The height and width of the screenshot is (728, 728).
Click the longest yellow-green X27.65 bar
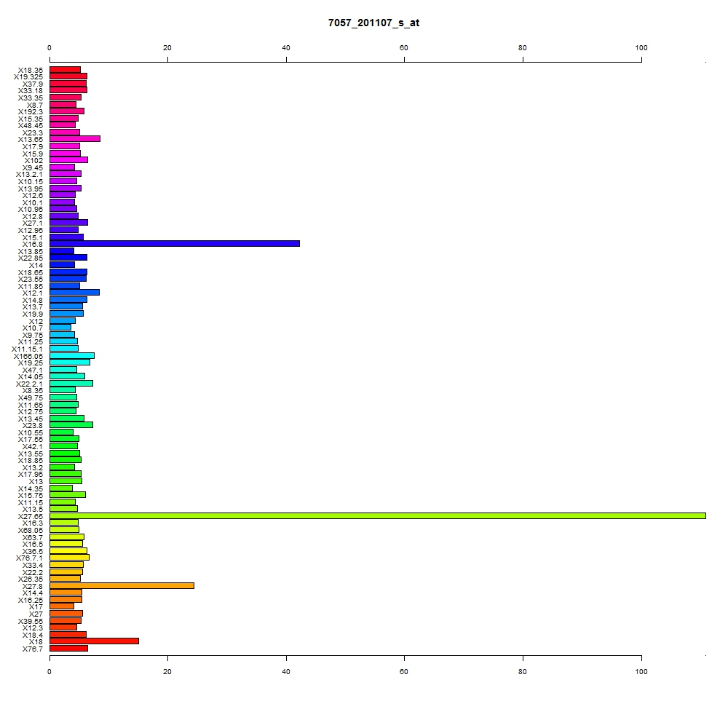(377, 516)
